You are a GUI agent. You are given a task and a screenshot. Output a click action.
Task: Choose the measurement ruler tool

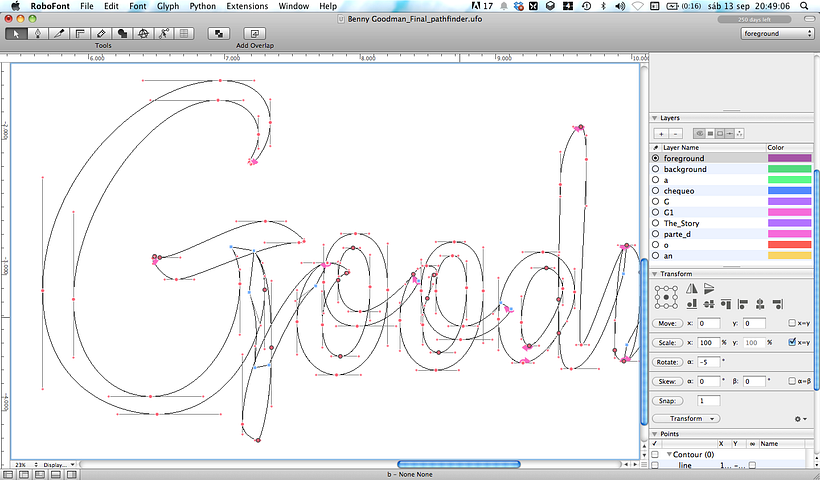(x=80, y=33)
